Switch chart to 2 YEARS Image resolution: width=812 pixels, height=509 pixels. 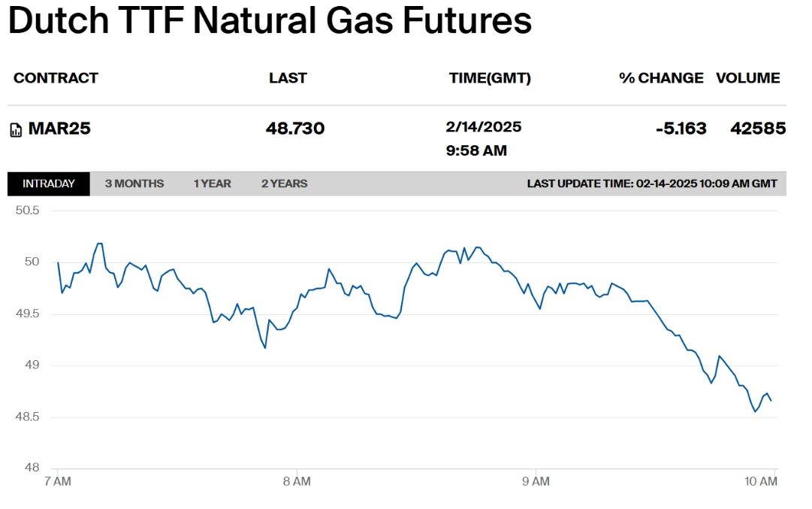coord(284,183)
